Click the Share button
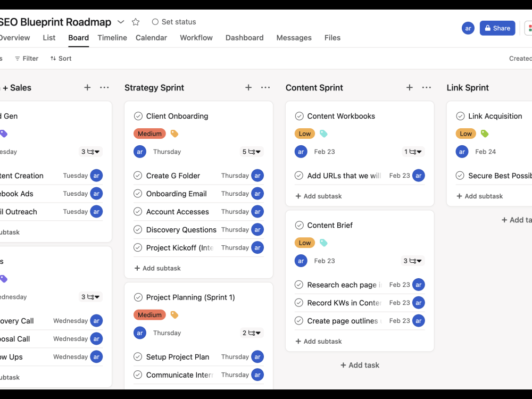532x399 pixels. pos(497,28)
